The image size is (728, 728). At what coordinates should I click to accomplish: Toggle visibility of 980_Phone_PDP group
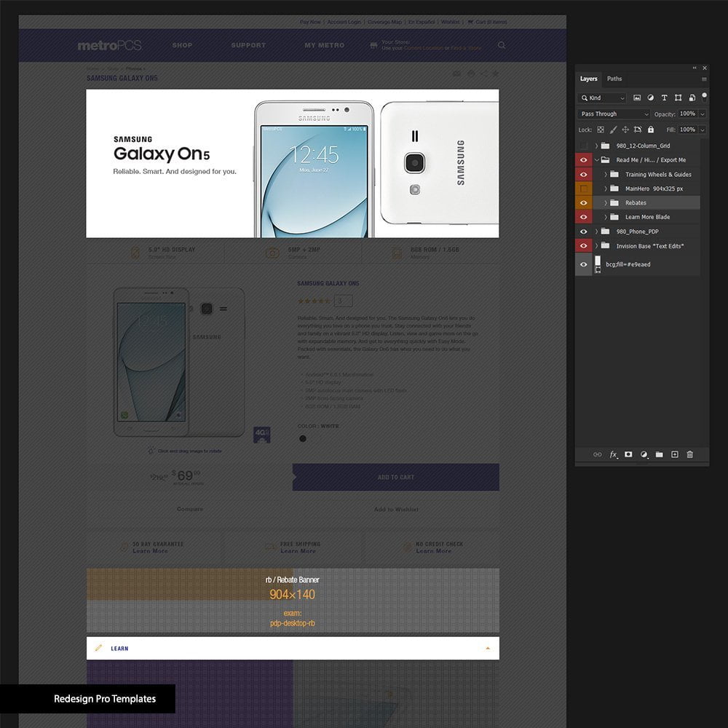(x=583, y=232)
